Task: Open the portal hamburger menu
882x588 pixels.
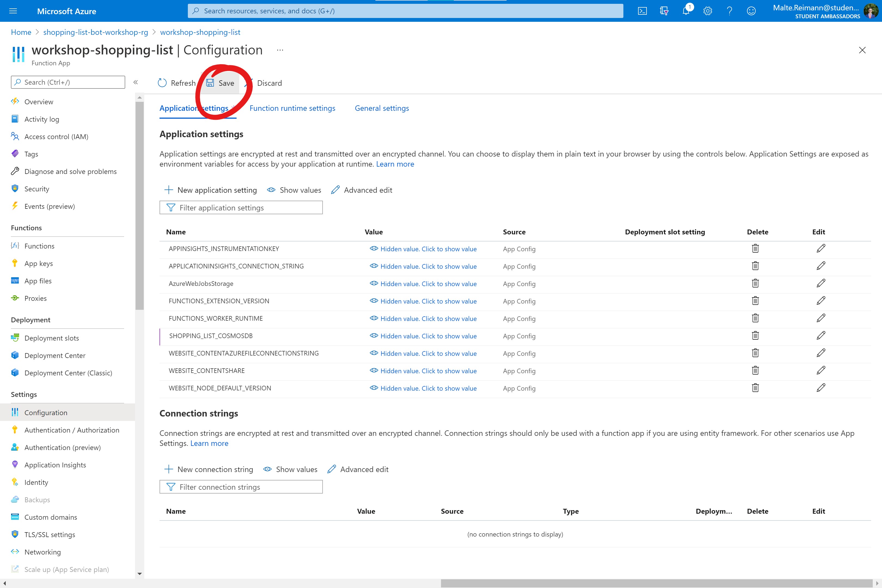Action: pos(13,11)
